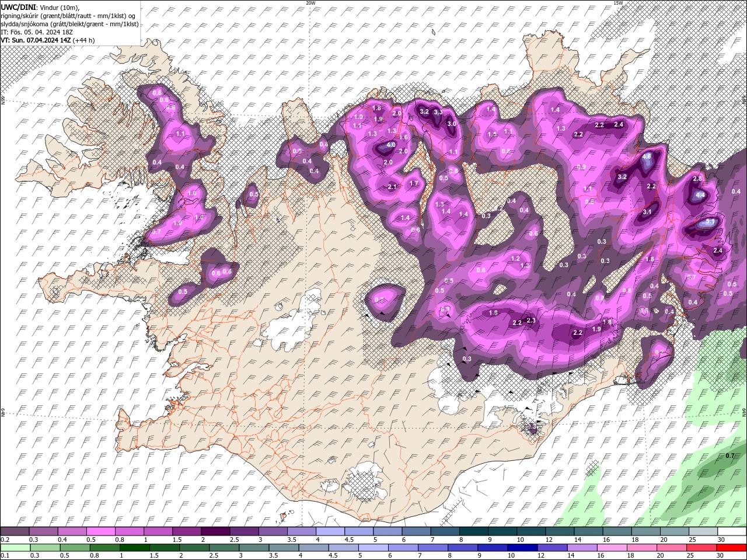Click the 1.7 snowfall value on map
747x560 pixels.
pyautogui.click(x=414, y=183)
